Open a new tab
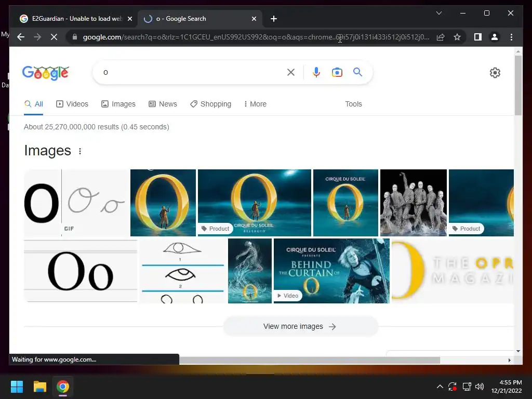The height and width of the screenshot is (399, 532). 274,19
